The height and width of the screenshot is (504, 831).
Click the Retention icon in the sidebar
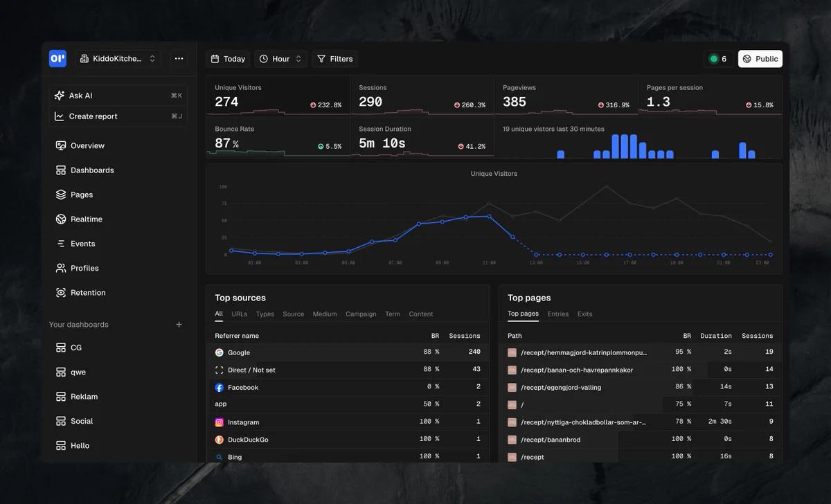pyautogui.click(x=61, y=293)
